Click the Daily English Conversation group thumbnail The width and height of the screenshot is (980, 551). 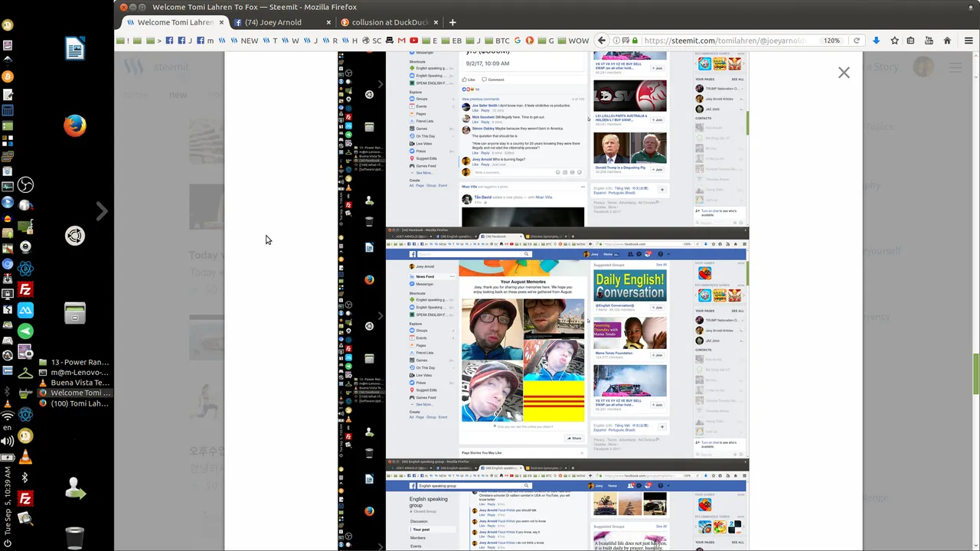pos(630,285)
